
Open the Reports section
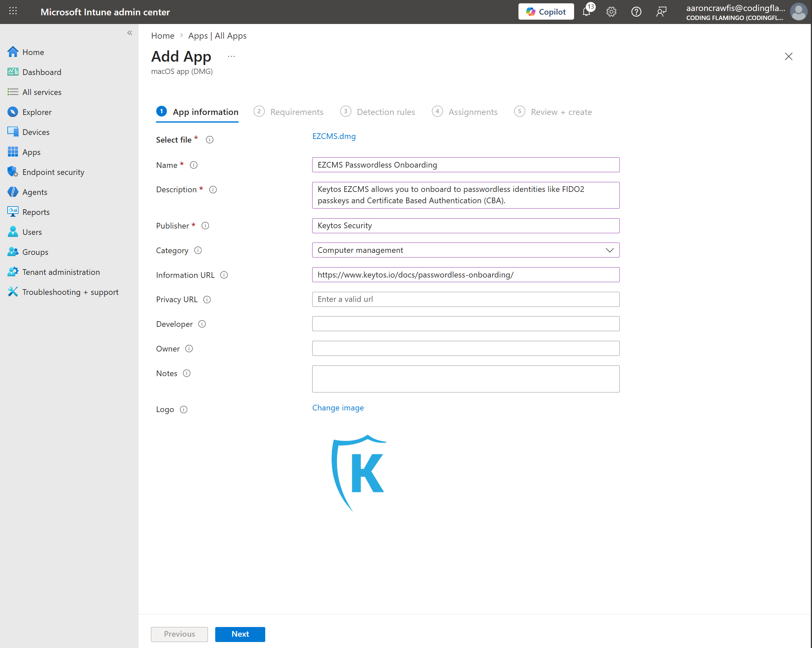click(x=36, y=212)
